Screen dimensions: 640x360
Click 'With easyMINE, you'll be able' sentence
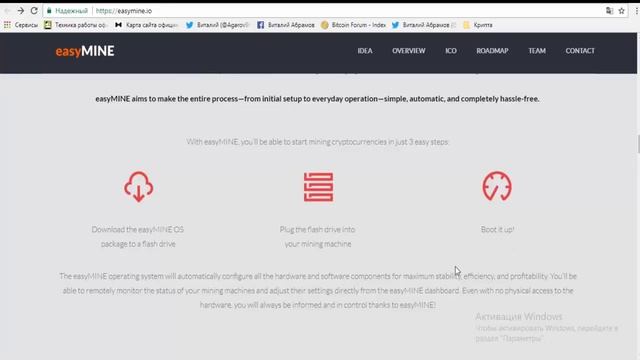point(318,142)
